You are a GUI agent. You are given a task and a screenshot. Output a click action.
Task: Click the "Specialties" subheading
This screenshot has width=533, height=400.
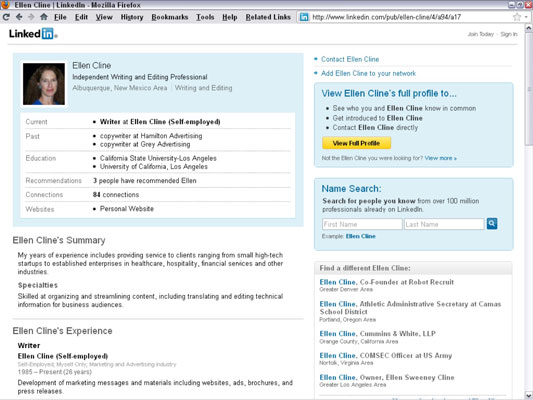[38, 285]
